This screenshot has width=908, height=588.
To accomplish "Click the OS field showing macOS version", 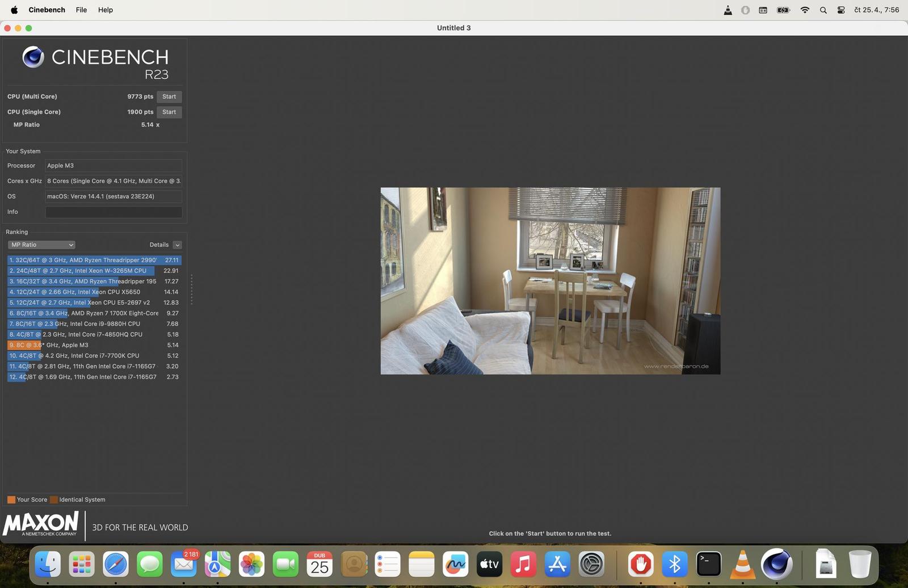I will (x=113, y=196).
